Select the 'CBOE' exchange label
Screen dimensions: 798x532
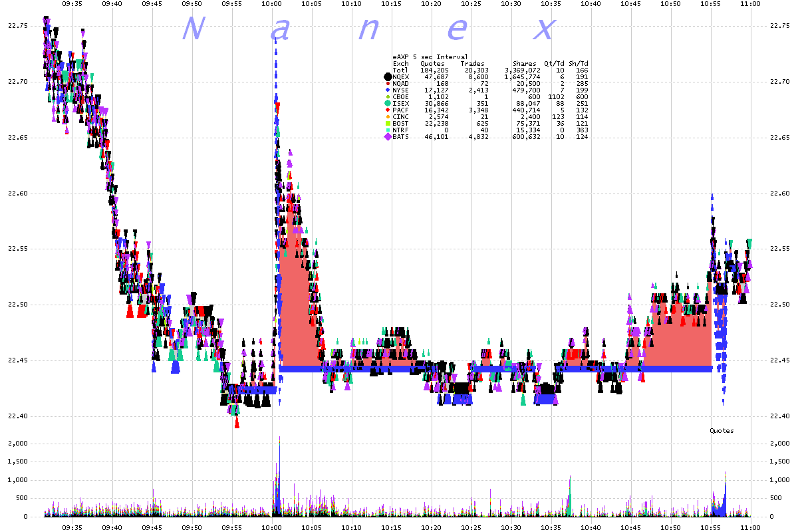coord(401,96)
